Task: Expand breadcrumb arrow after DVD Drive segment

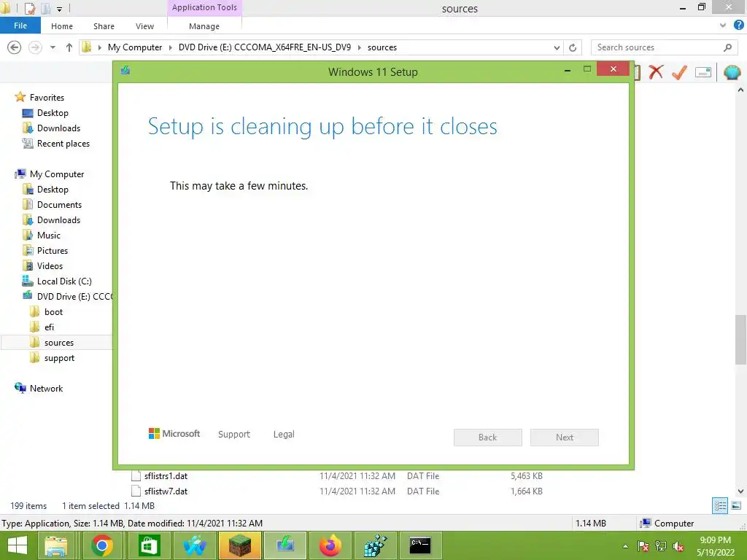Action: click(359, 47)
